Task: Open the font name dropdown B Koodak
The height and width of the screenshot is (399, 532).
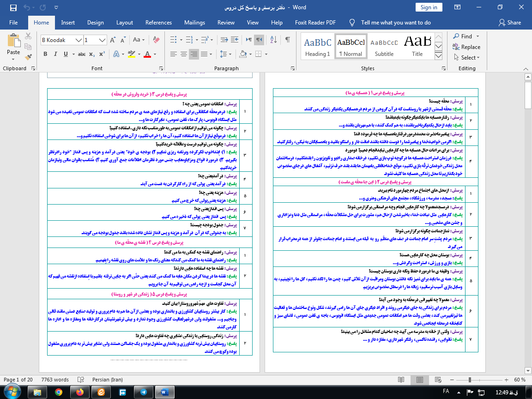Action: click(x=79, y=40)
